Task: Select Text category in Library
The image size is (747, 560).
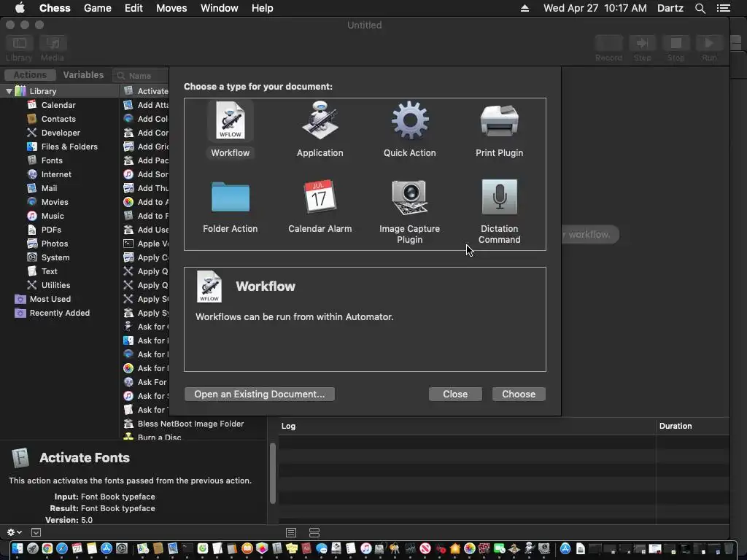Action: click(x=49, y=271)
